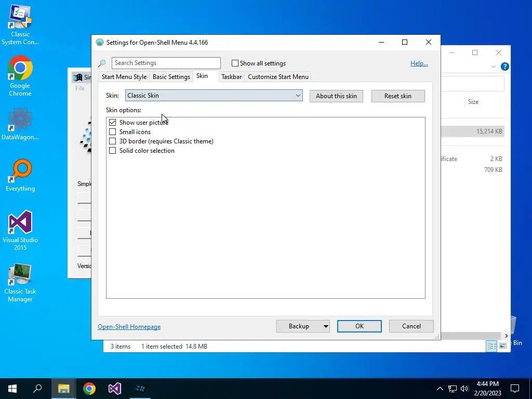Open the volume speaker tray icon

coord(464,389)
